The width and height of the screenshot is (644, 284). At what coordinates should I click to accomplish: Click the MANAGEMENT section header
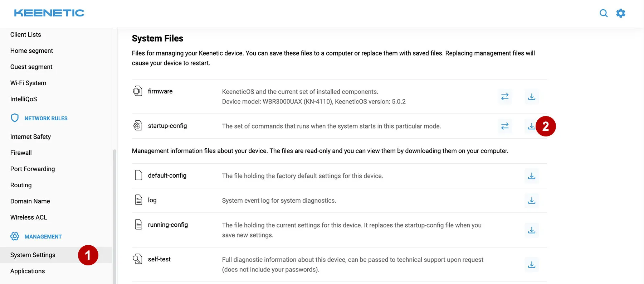click(x=43, y=237)
